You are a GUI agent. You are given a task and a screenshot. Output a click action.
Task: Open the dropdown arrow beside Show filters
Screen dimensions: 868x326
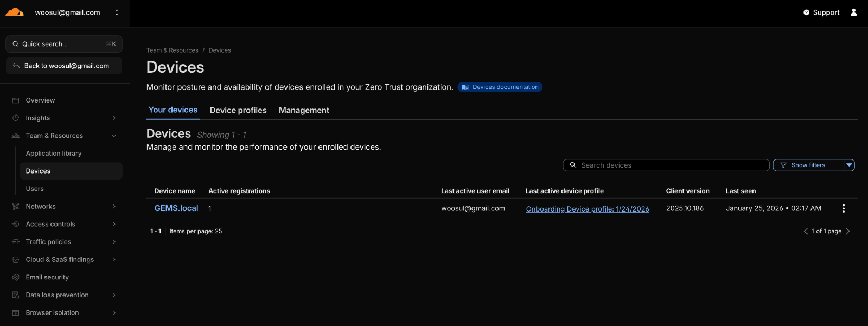tap(850, 165)
